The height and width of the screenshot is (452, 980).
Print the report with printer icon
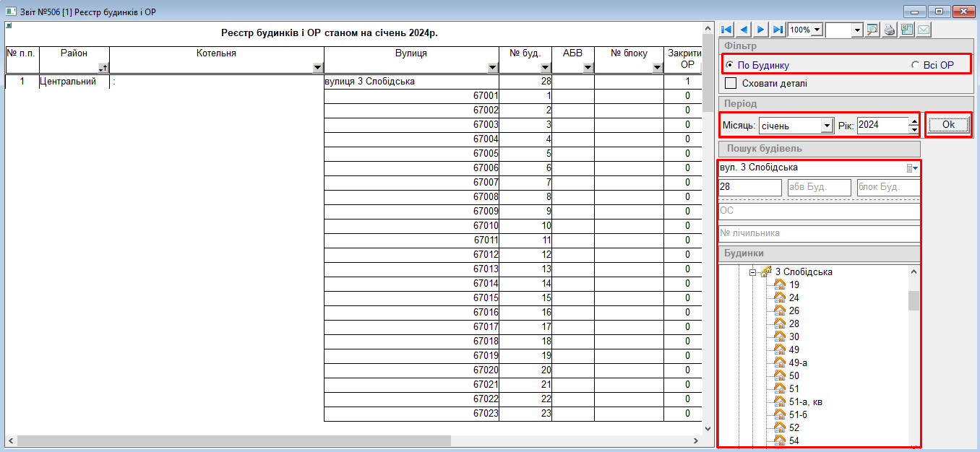coord(890,30)
